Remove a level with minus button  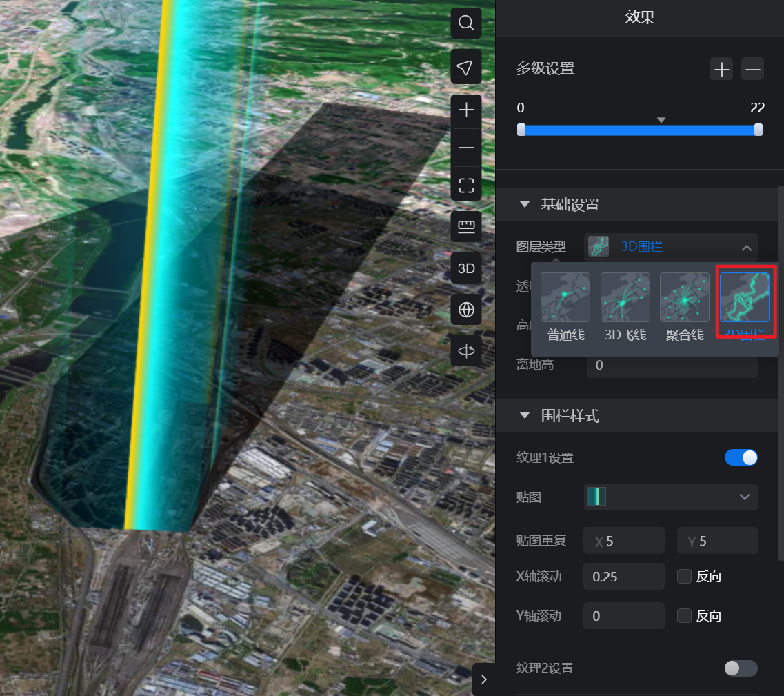(x=752, y=70)
